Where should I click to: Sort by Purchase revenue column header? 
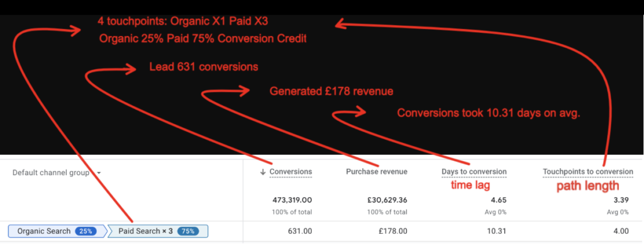pos(377,171)
